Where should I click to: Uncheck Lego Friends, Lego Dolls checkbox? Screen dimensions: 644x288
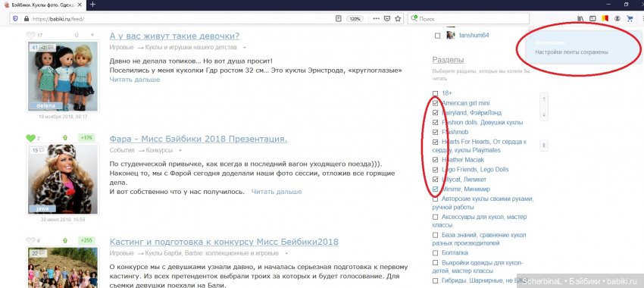[x=436, y=170]
